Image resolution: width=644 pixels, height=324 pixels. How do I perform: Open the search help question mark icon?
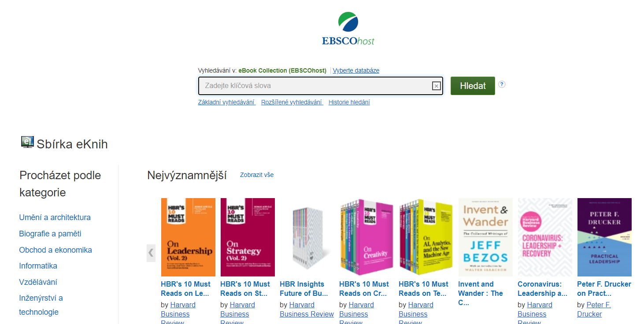[502, 84]
